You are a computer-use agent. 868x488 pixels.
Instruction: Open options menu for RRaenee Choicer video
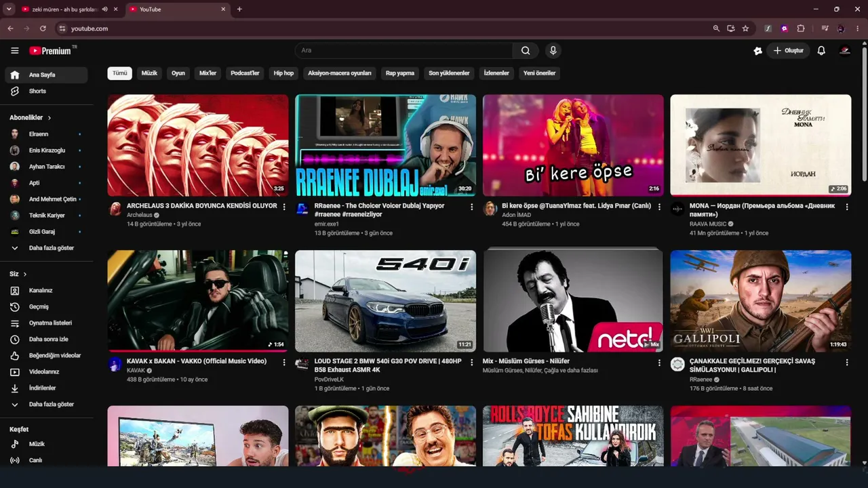tap(472, 206)
